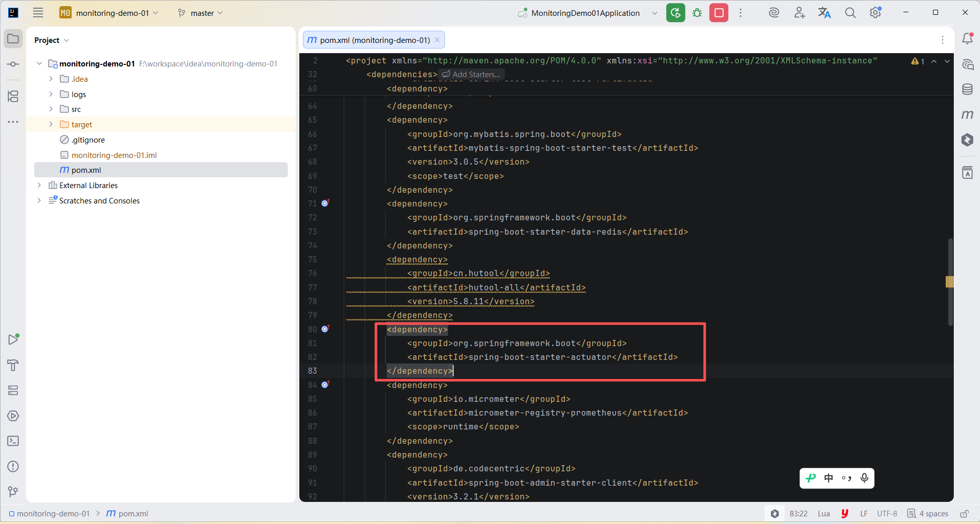Toggle Chinese/English input mode in IME bar

point(829,479)
